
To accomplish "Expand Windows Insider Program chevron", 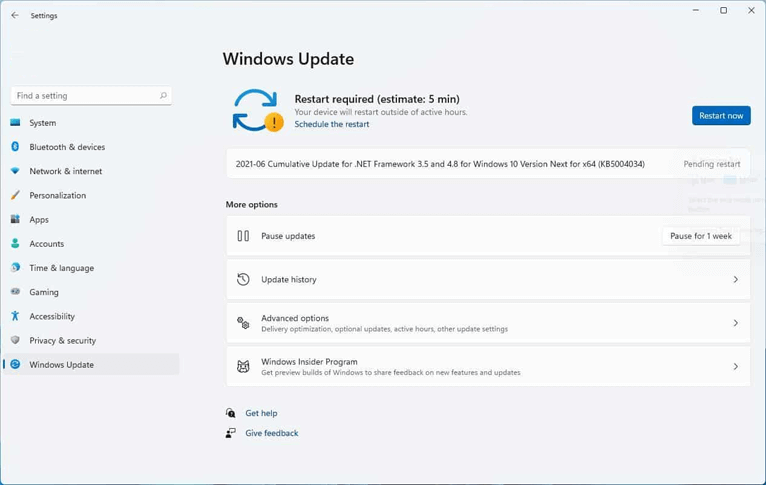I will tap(735, 367).
